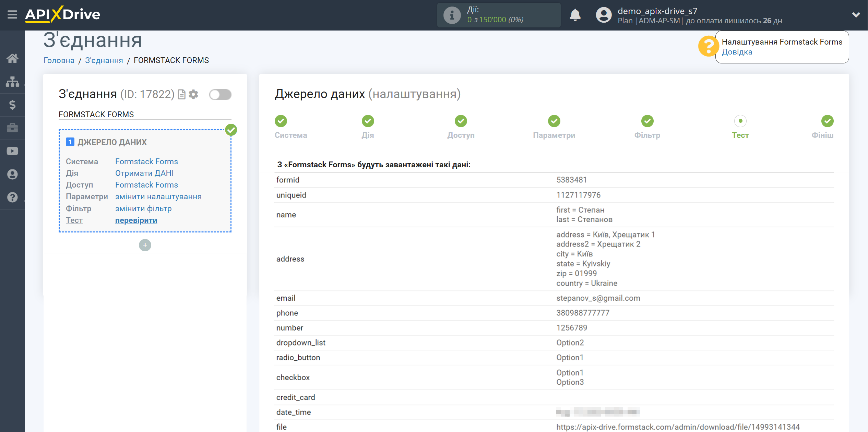This screenshot has height=432, width=868.
Task: Click the data source green checkmark
Action: 231,130
